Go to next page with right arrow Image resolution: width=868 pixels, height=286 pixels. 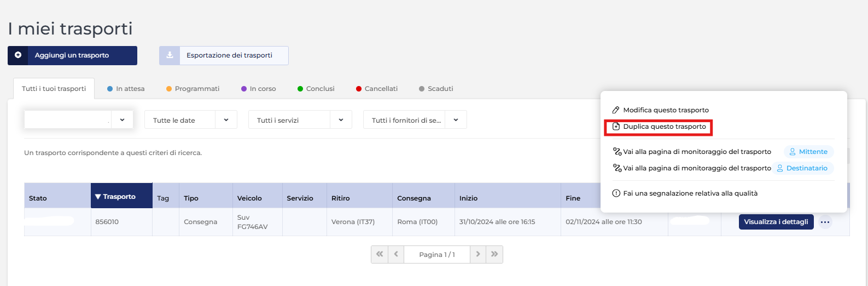[478, 254]
